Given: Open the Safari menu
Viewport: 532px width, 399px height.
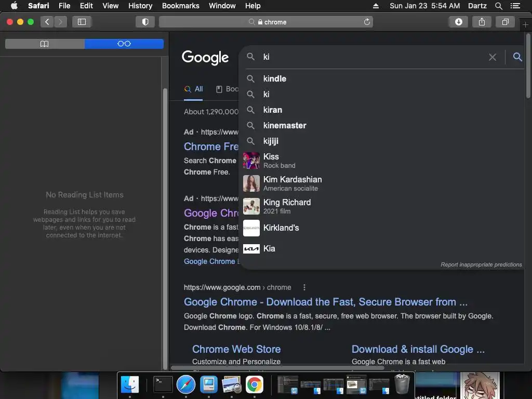Looking at the screenshot, I should point(38,6).
